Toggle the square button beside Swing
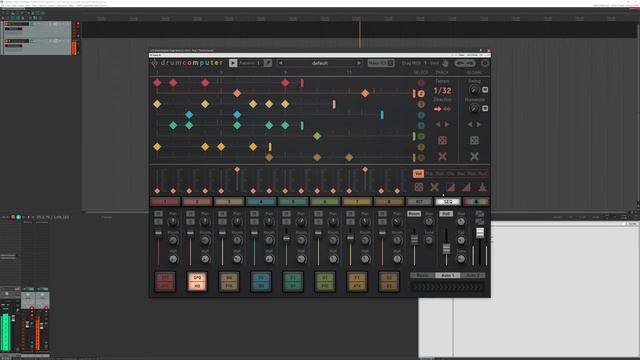This screenshot has height=360, width=640. click(485, 90)
